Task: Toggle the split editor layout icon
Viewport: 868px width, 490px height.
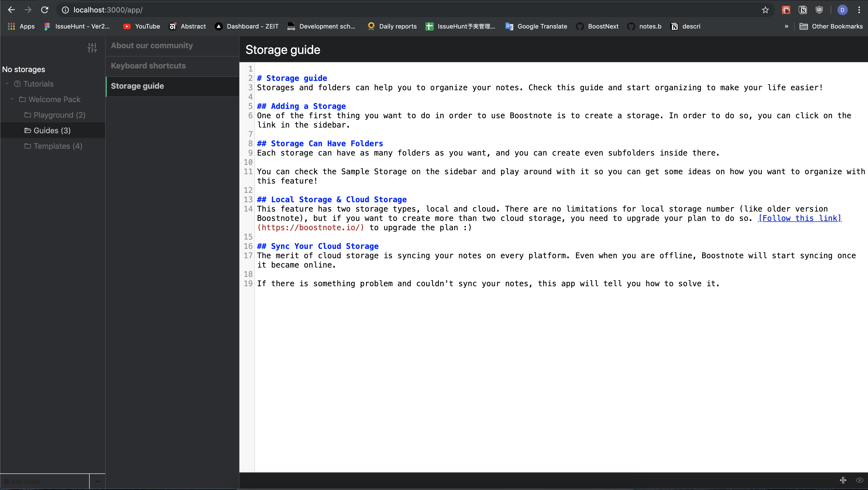Action: pos(843,480)
